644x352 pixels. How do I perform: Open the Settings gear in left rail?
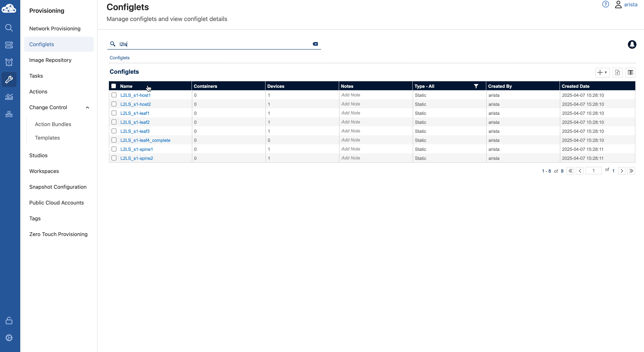9,338
